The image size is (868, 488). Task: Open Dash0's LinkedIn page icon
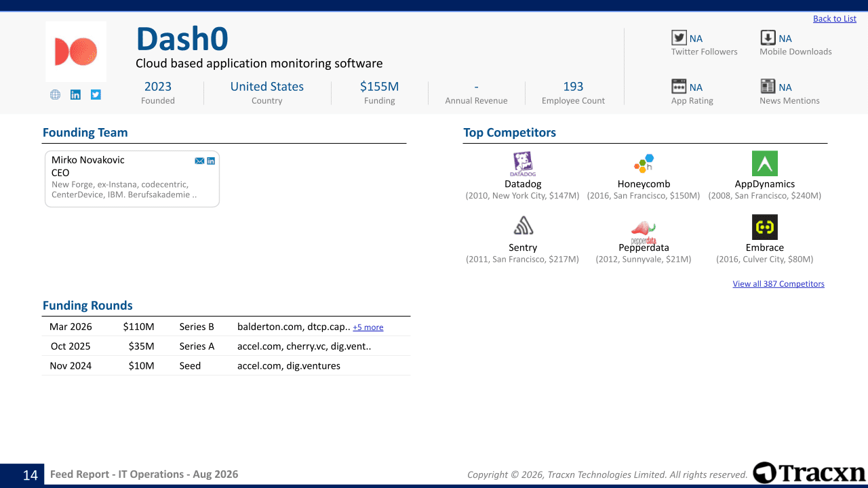click(x=75, y=95)
